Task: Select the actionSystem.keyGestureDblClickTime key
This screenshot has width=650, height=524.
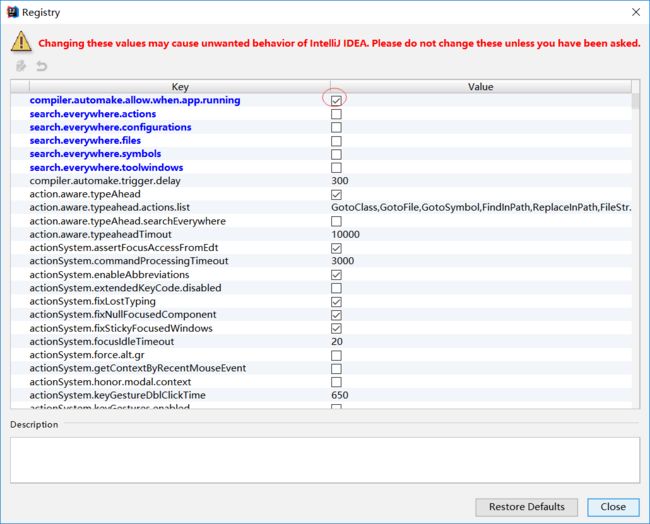Action: pyautogui.click(x=117, y=395)
